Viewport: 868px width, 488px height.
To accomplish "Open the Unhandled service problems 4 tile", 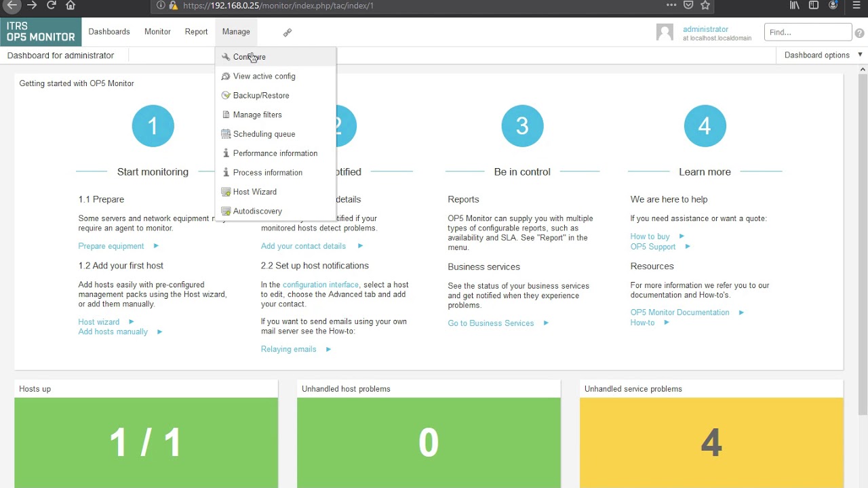I will [711, 443].
